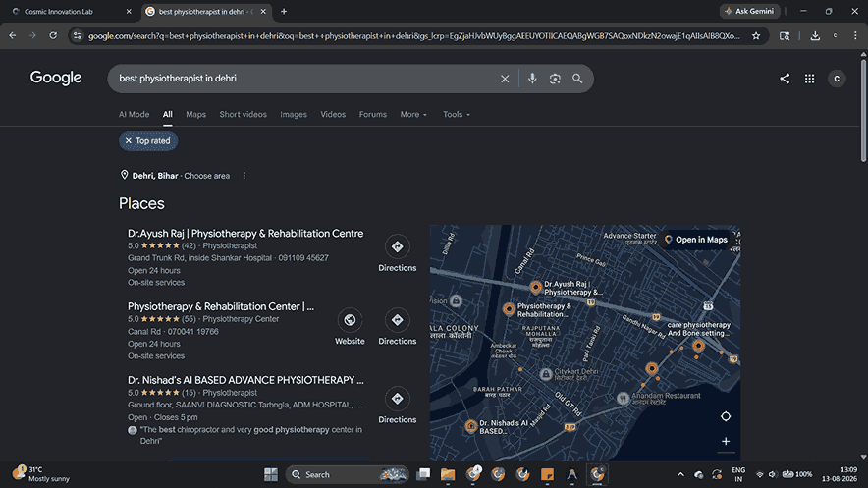The height and width of the screenshot is (488, 868).
Task: Switch to Images results tab
Action: click(294, 115)
